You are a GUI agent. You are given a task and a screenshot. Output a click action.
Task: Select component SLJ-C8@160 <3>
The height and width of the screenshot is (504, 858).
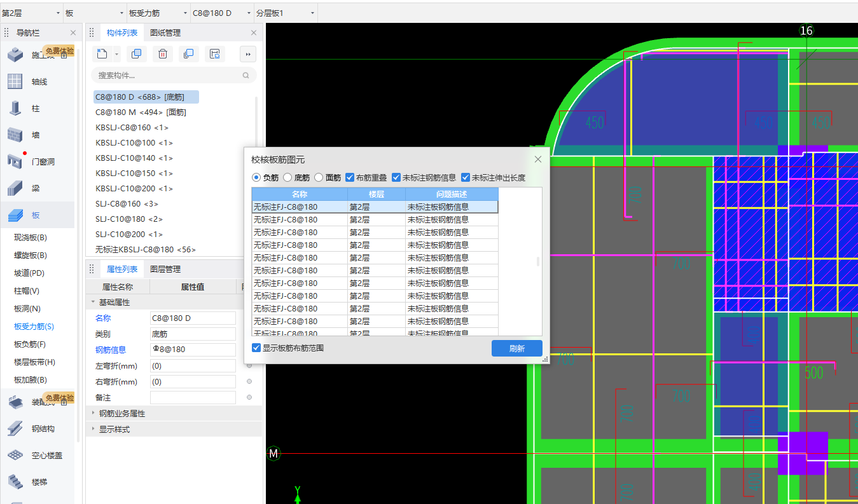tap(127, 204)
